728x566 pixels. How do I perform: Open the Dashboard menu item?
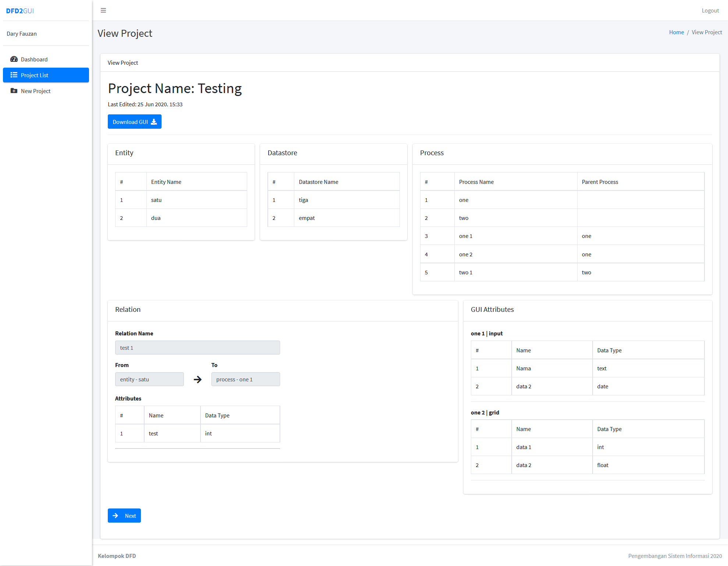tap(34, 59)
